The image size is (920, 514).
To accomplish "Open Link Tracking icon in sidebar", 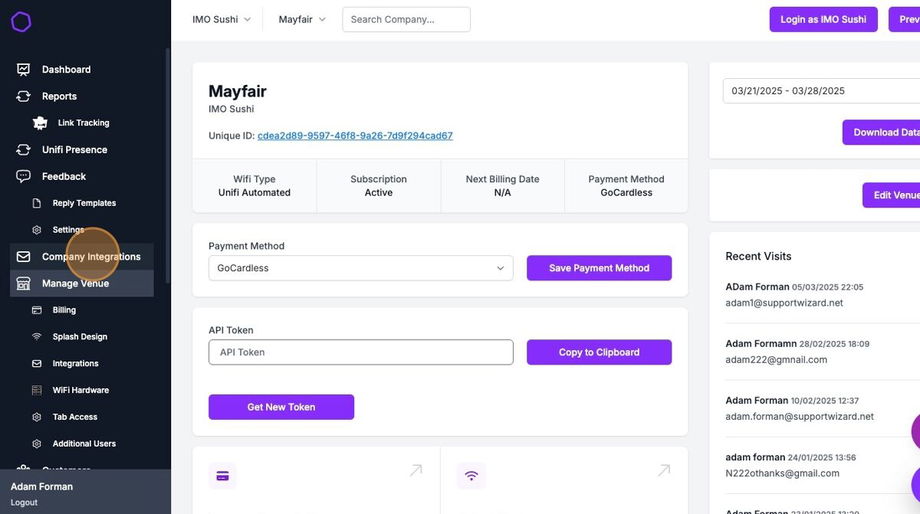I will tap(40, 123).
